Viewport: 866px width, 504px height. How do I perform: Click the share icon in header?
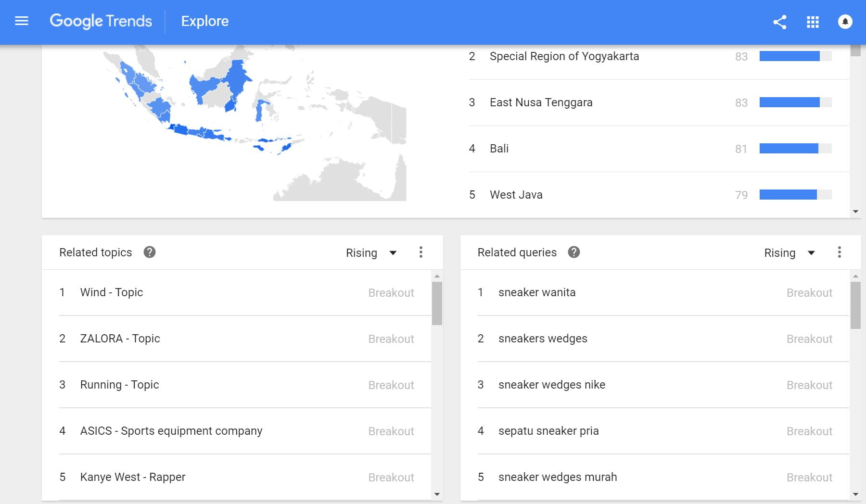tap(779, 22)
